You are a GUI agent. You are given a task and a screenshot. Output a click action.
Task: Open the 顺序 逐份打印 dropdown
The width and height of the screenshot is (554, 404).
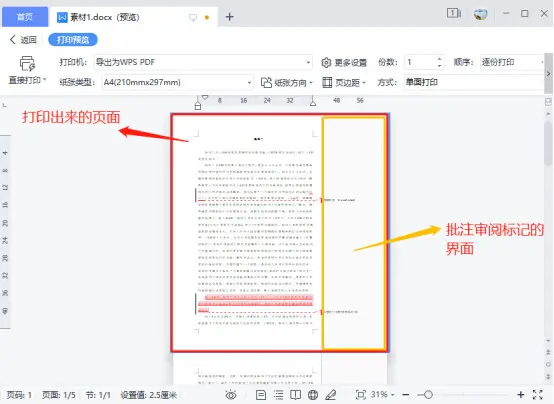pyautogui.click(x=512, y=62)
